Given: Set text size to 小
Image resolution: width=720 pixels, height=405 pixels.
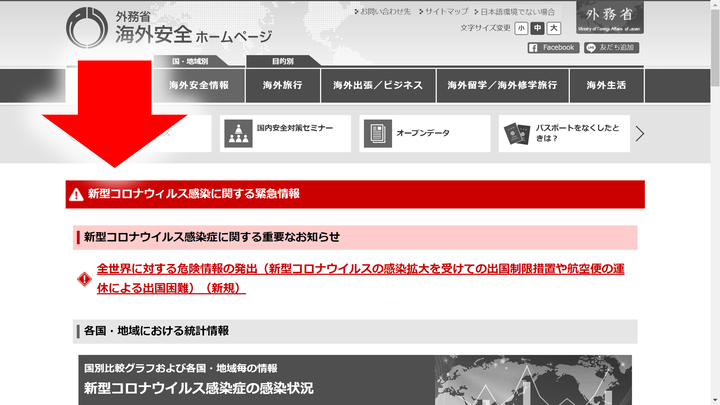Looking at the screenshot, I should 521,28.
